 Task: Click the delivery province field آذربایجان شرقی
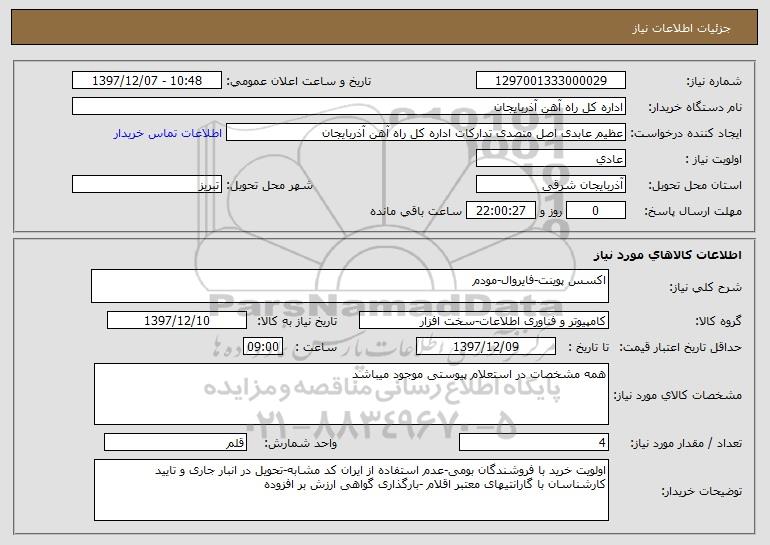tap(550, 185)
